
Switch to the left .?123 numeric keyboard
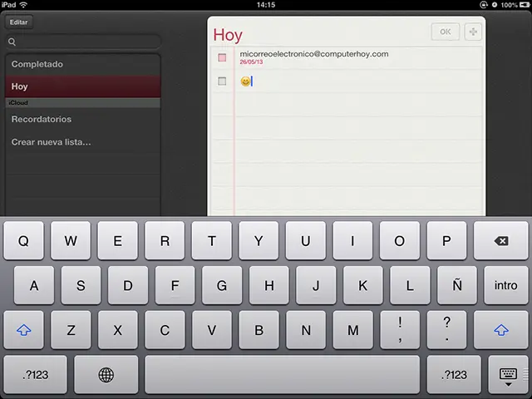point(35,375)
